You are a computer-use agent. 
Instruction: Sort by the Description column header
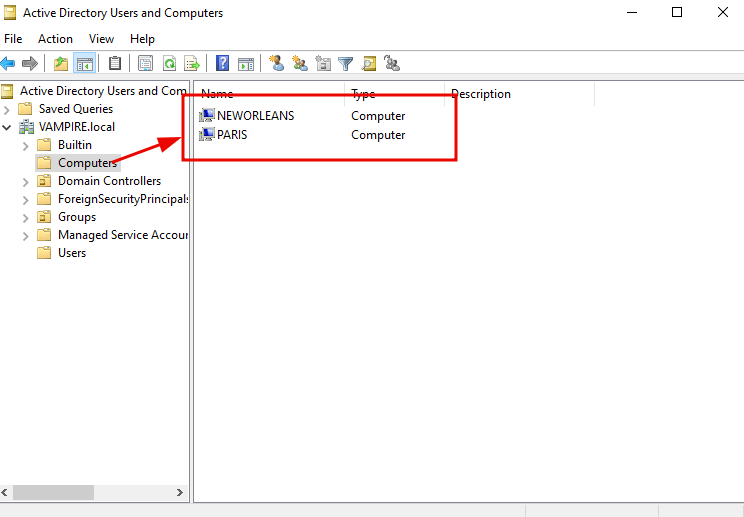point(520,94)
